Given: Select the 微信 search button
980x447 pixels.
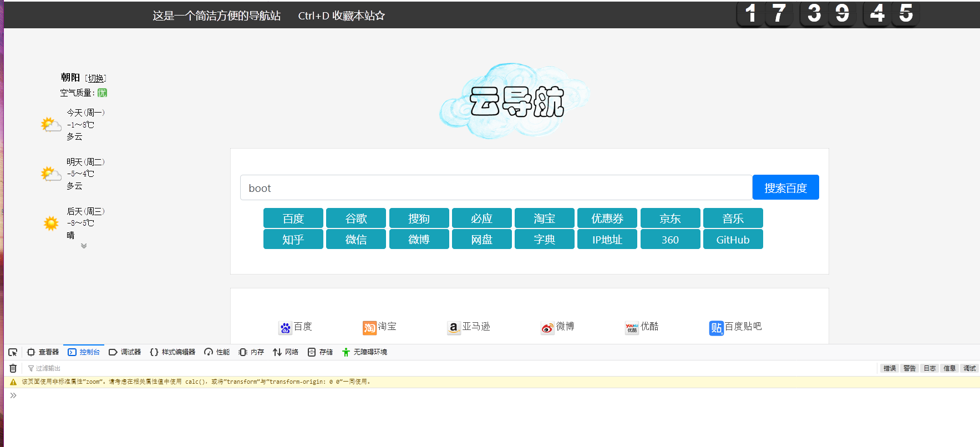Looking at the screenshot, I should coord(356,239).
